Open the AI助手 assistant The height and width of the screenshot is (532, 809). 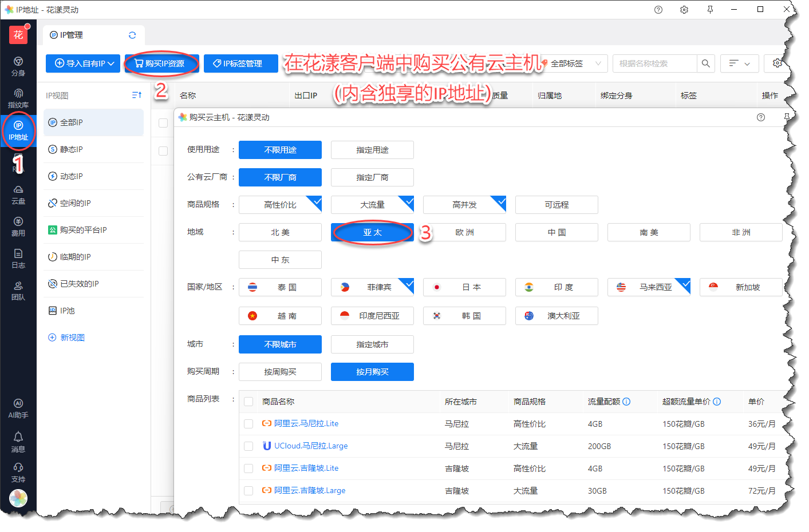pyautogui.click(x=18, y=408)
